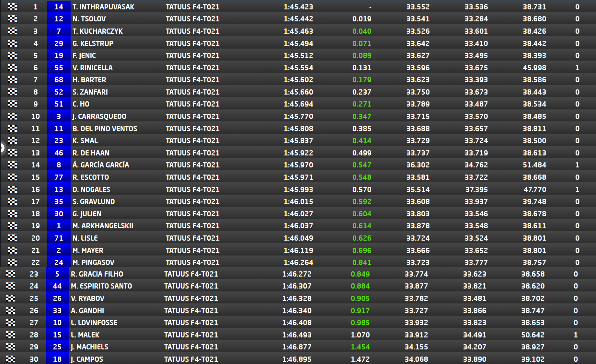596x364 pixels.
Task: Select blue car number 77 badge
Action: point(59,177)
